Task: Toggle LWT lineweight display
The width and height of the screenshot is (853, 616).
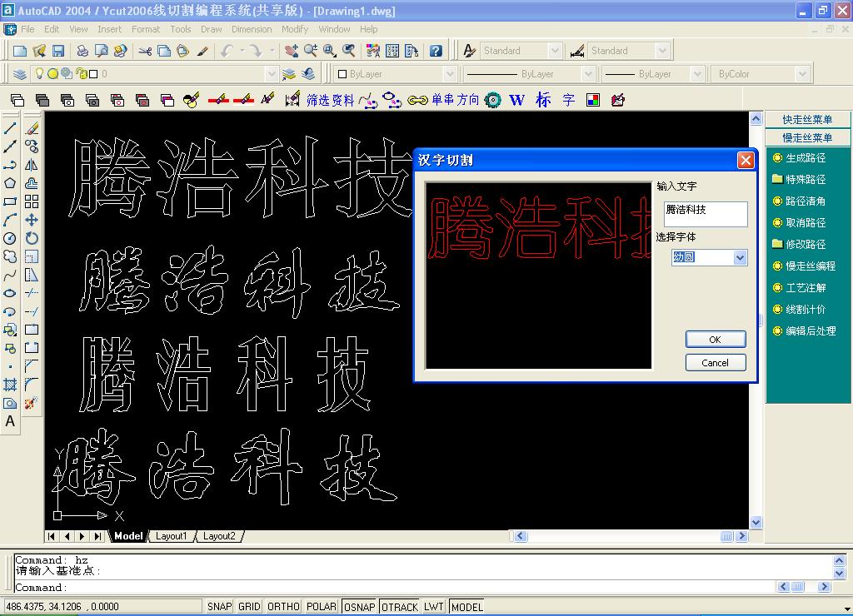Action: click(x=433, y=607)
